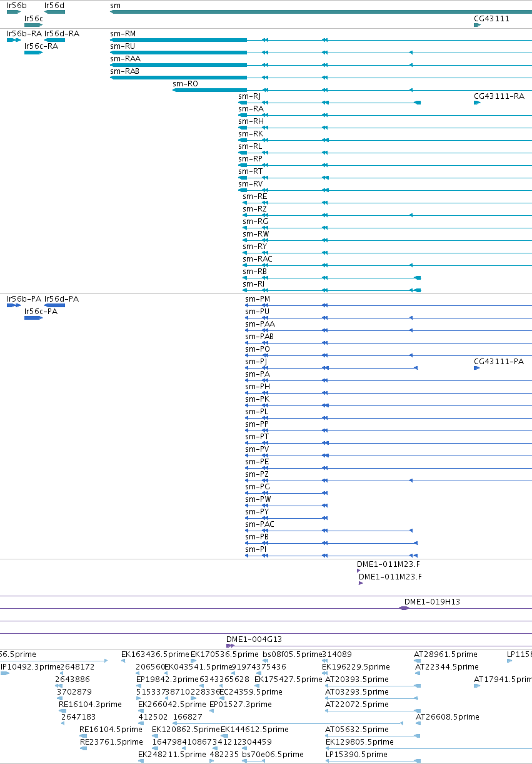Select transcript sm-RP
Image resolution: width=532 pixels, height=764 pixels.
point(251,158)
